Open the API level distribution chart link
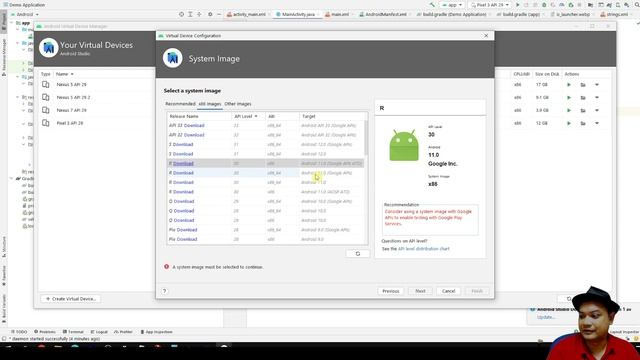Image resolution: width=640 pixels, height=360 pixels. (x=424, y=249)
